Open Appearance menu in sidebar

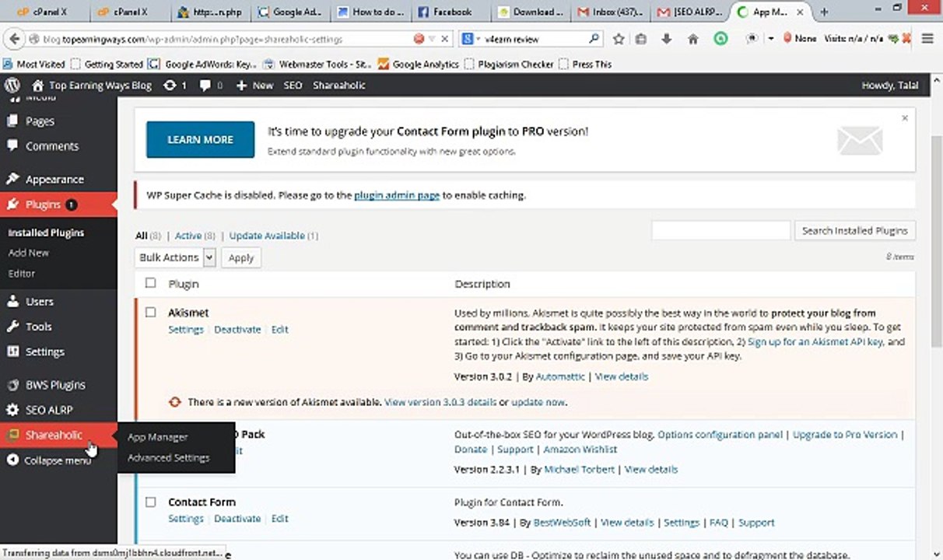[54, 180]
